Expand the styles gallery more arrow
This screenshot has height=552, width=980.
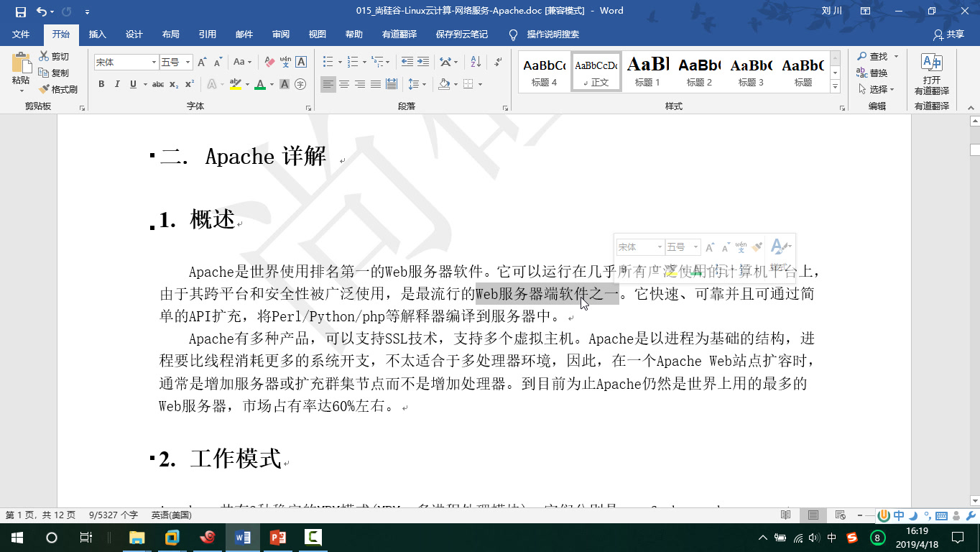point(835,87)
